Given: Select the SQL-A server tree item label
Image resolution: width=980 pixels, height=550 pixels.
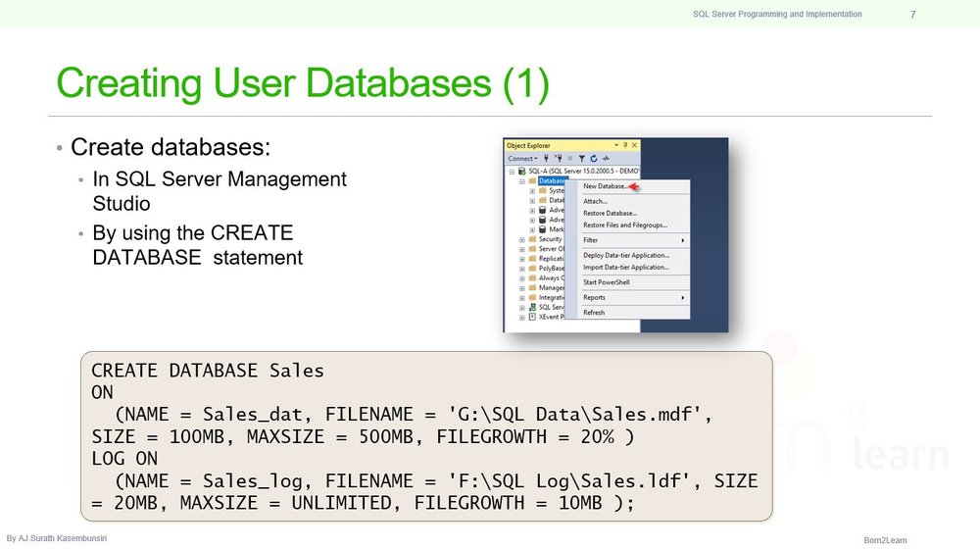Looking at the screenshot, I should click(x=584, y=172).
